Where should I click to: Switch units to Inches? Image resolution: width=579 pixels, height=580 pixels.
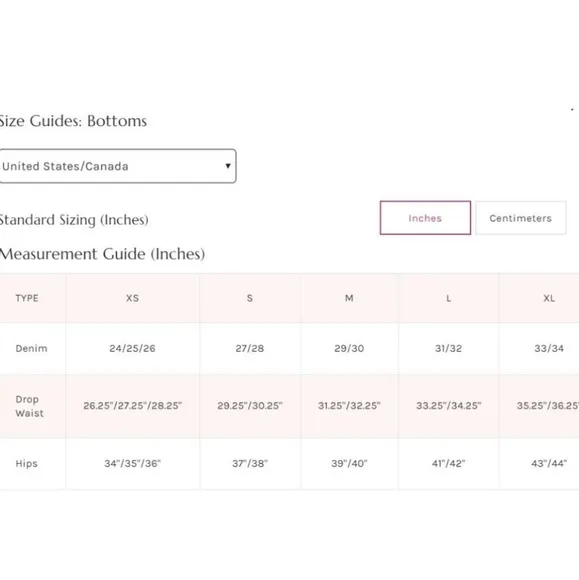425,218
